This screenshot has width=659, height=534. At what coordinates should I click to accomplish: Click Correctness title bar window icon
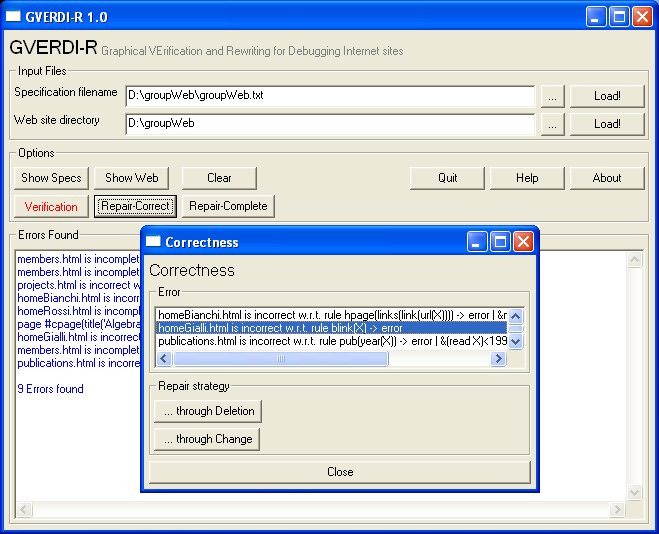click(153, 241)
